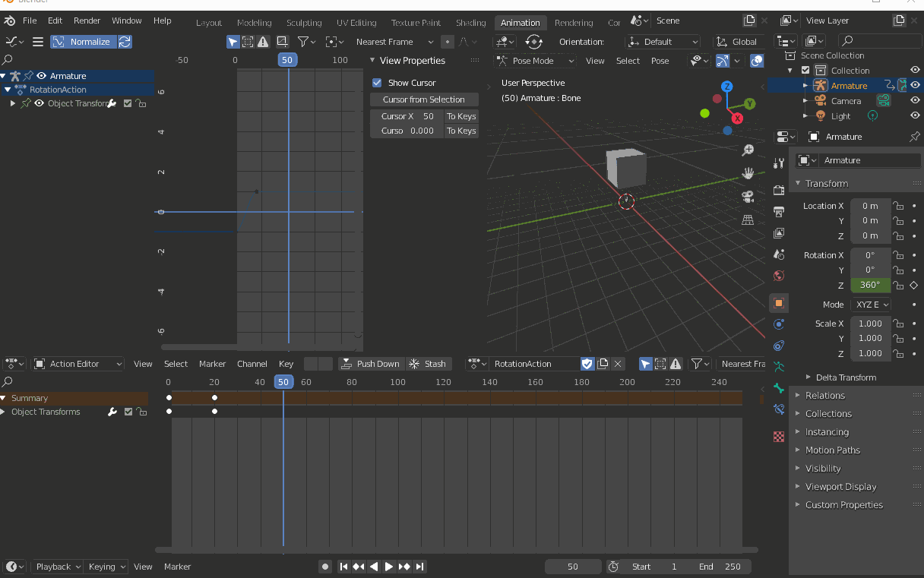The height and width of the screenshot is (578, 924).
Task: Open the World properties tab
Action: pyautogui.click(x=778, y=276)
